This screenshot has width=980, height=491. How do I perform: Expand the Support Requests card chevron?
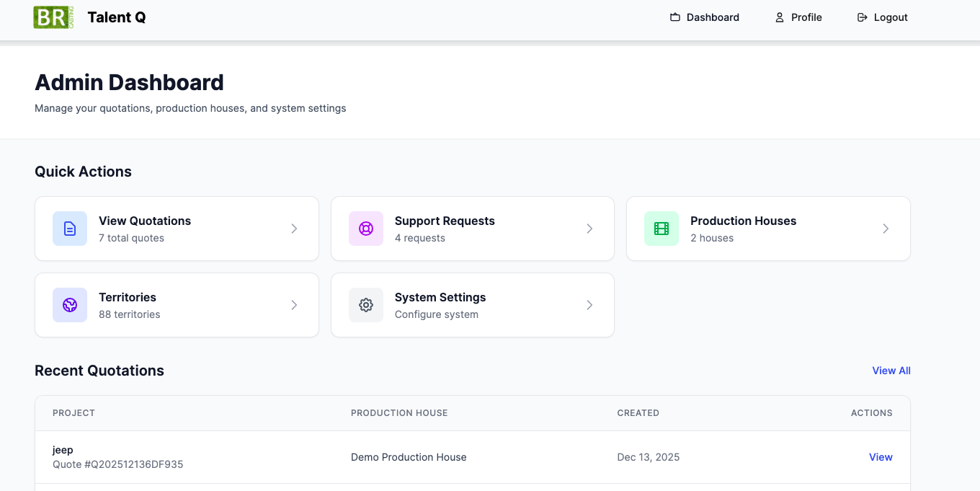point(589,229)
